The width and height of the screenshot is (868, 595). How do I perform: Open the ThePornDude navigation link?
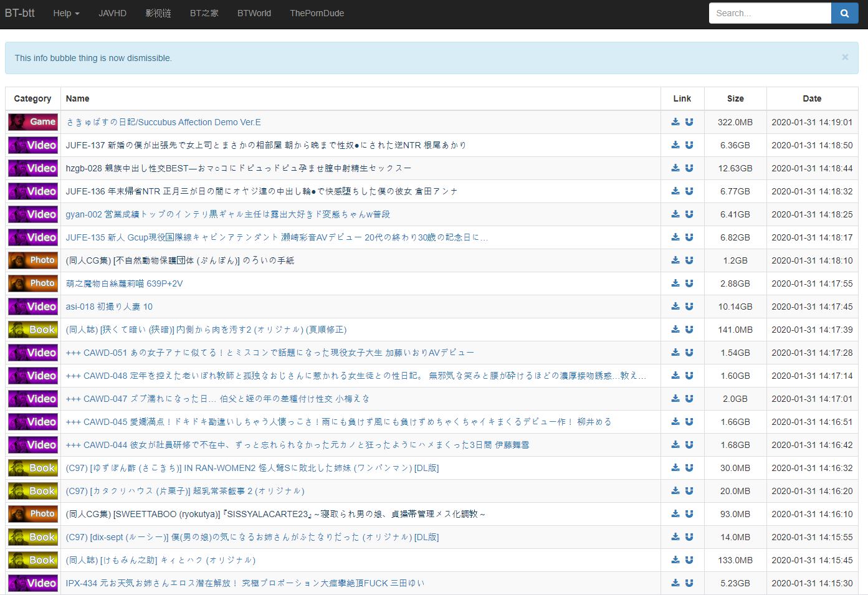(x=317, y=13)
